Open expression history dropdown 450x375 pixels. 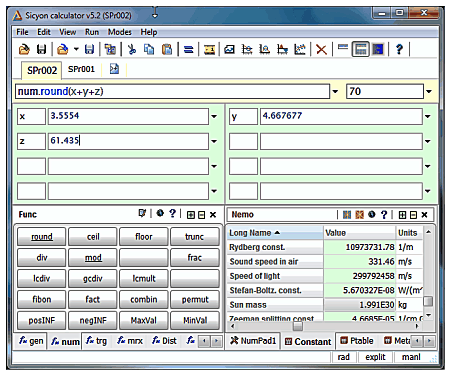point(335,91)
